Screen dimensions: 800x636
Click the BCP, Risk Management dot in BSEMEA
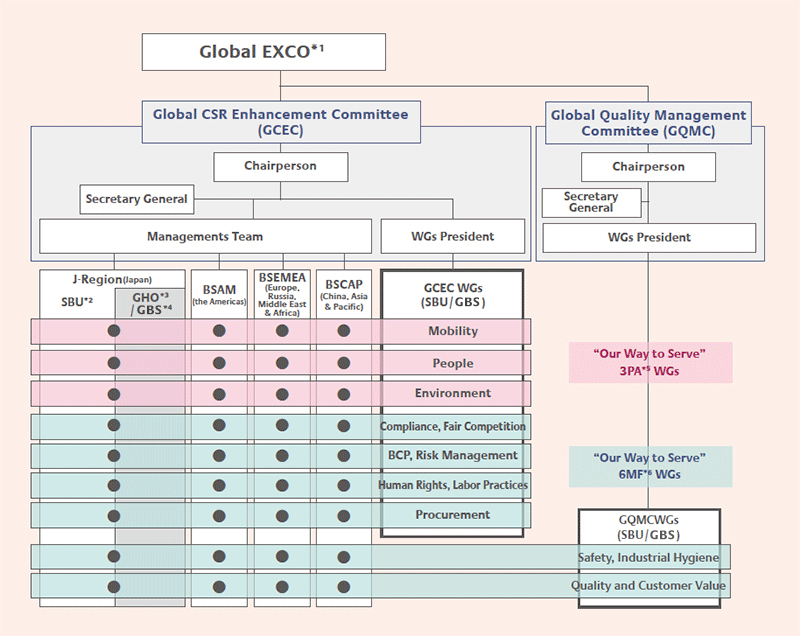(x=282, y=455)
